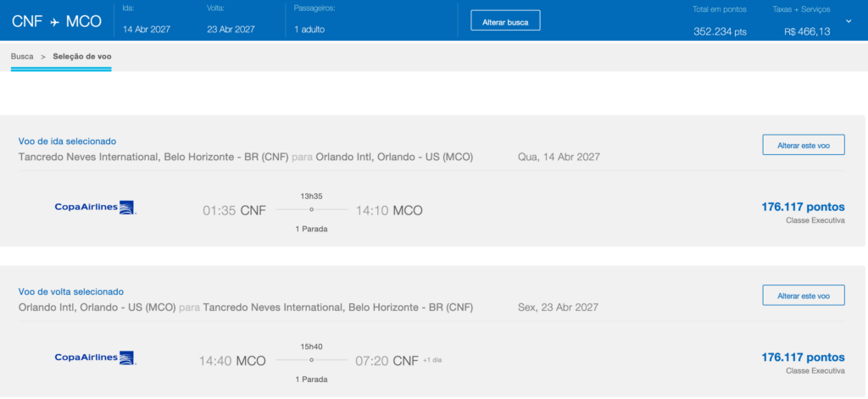Click the Copa Airlines logo on return flight
Viewport: 868px width, 399px height.
(x=95, y=357)
